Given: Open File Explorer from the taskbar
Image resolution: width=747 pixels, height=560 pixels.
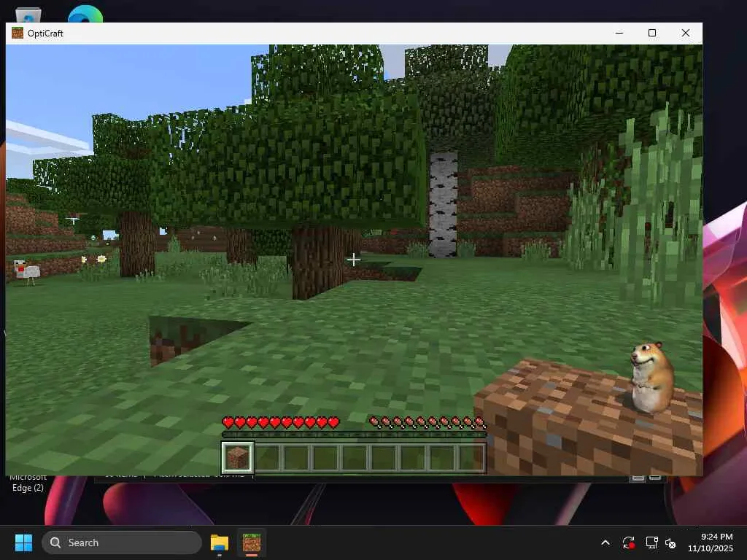Looking at the screenshot, I should point(220,542).
